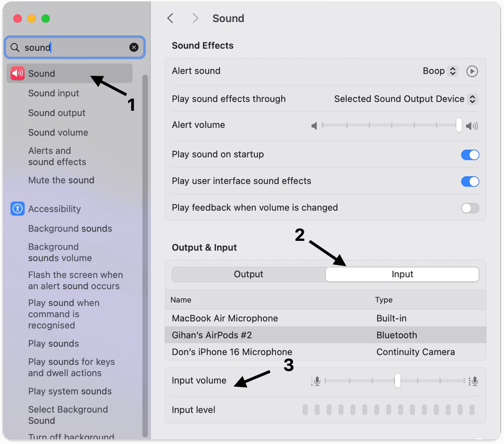Open Selected Sound Output Device dropdown
The height and width of the screenshot is (444, 504).
click(406, 99)
